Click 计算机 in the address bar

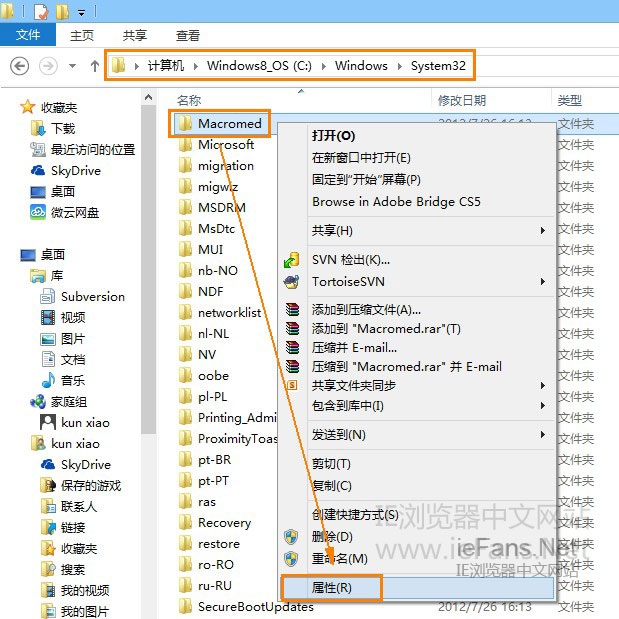click(166, 66)
